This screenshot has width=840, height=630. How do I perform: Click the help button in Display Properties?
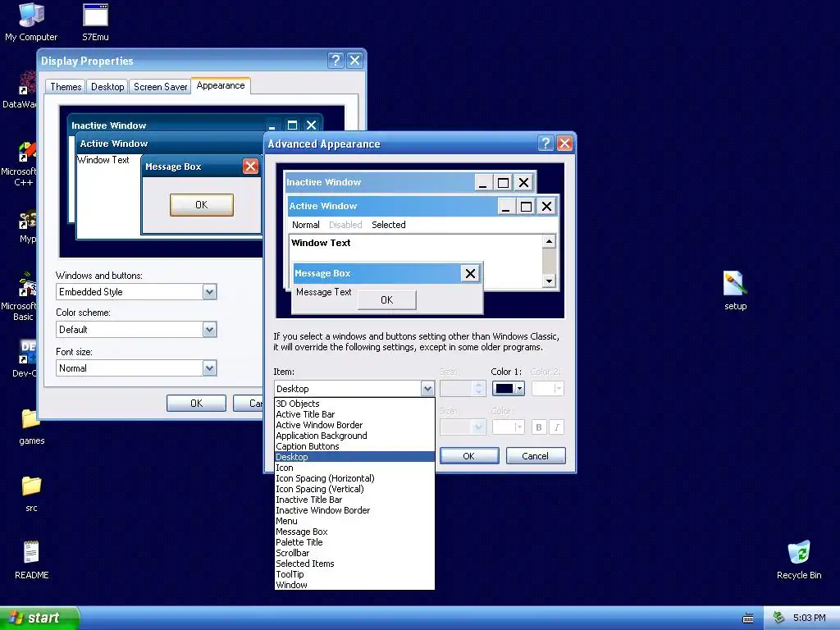336,60
